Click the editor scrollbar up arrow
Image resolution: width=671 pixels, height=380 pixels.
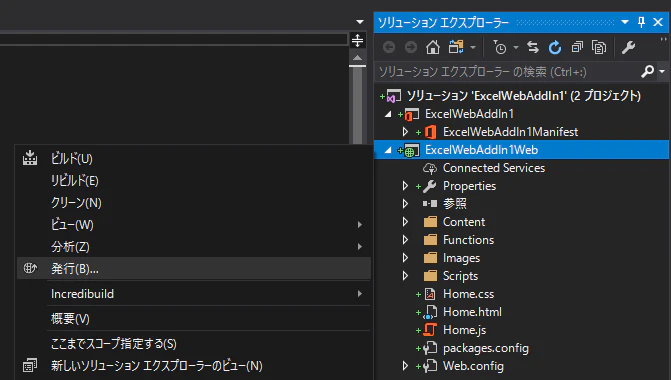point(358,58)
